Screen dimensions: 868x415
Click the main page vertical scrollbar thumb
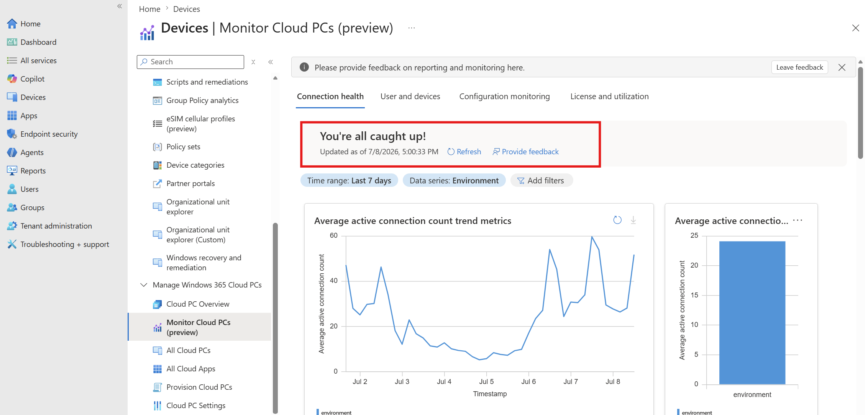tap(860, 113)
